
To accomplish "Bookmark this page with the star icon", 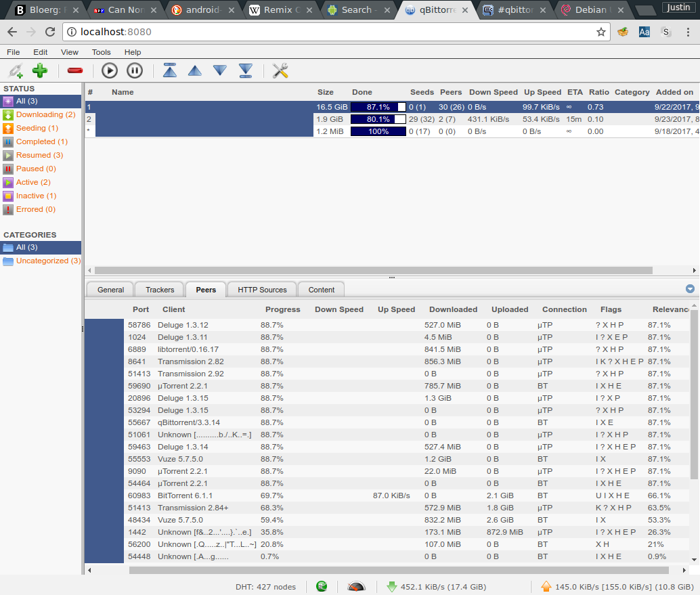I will [601, 32].
